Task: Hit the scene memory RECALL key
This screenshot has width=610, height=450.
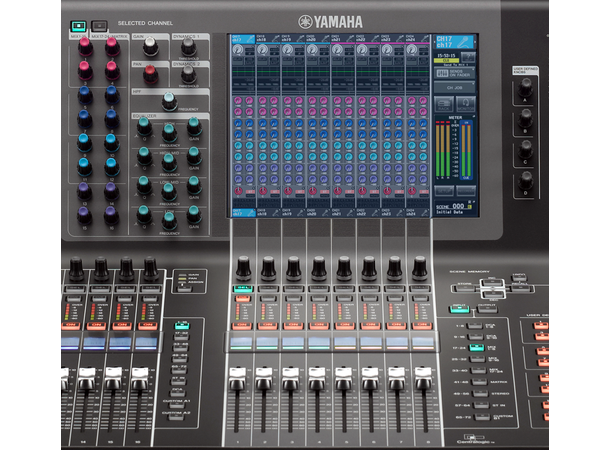Action: pyautogui.click(x=520, y=289)
